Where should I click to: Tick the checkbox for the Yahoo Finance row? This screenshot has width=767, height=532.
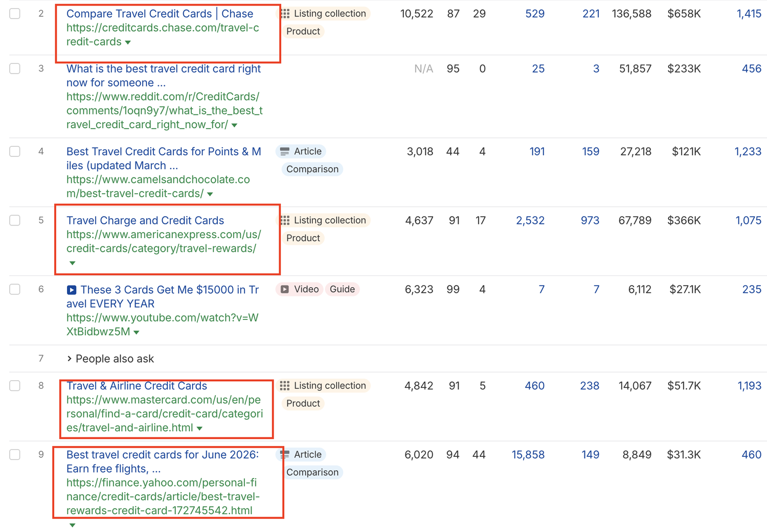[x=15, y=455]
